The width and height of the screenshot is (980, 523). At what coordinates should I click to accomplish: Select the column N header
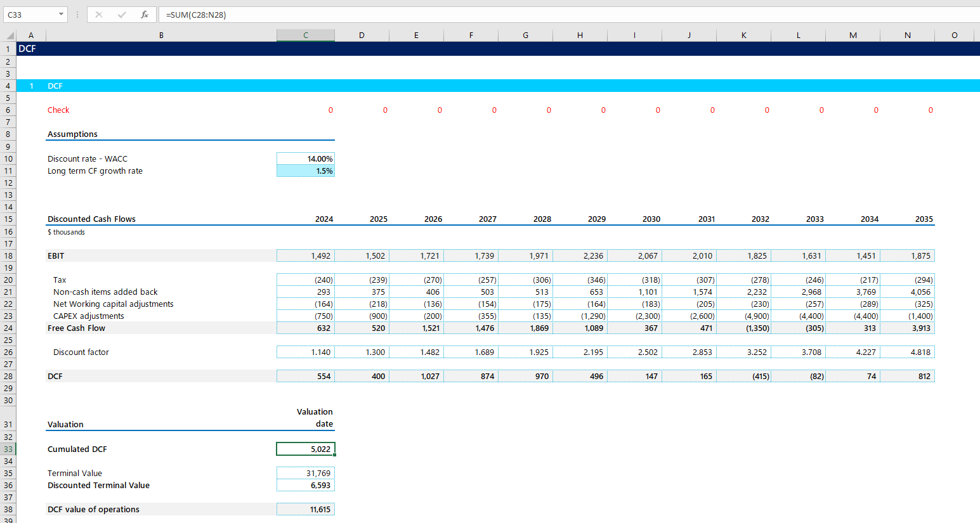[907, 36]
